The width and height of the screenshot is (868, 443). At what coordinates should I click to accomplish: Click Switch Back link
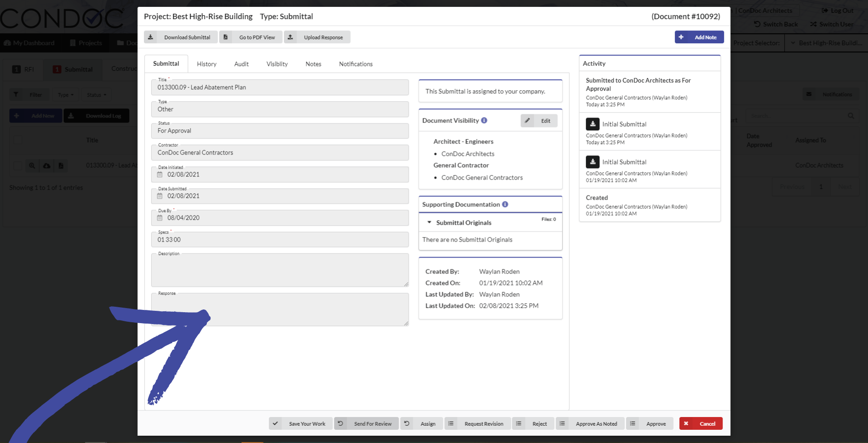(x=776, y=24)
